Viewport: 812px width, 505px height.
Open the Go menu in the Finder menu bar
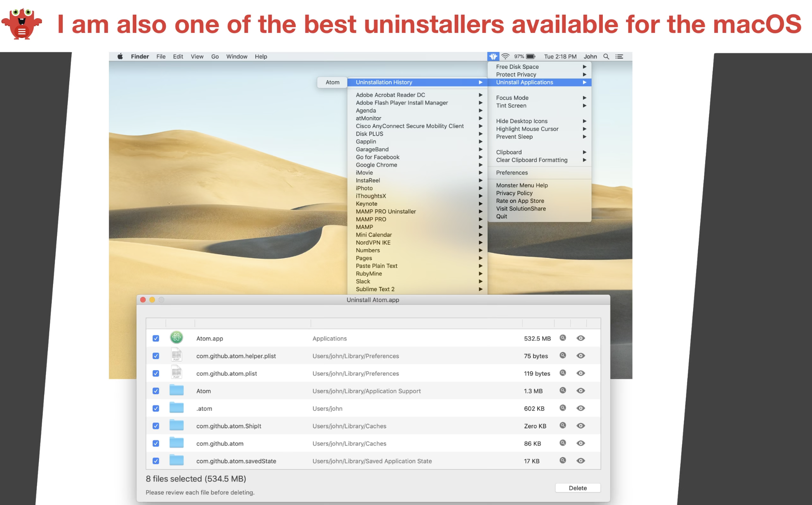[215, 57]
